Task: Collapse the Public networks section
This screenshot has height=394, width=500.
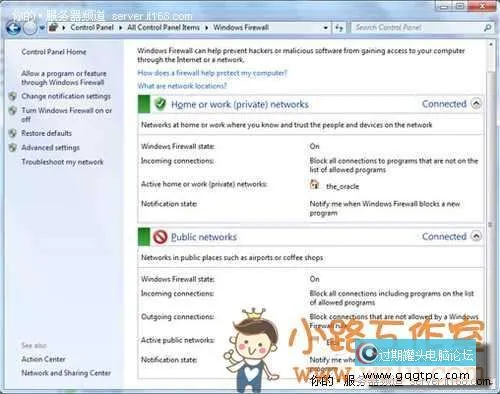Action: pyautogui.click(x=476, y=236)
